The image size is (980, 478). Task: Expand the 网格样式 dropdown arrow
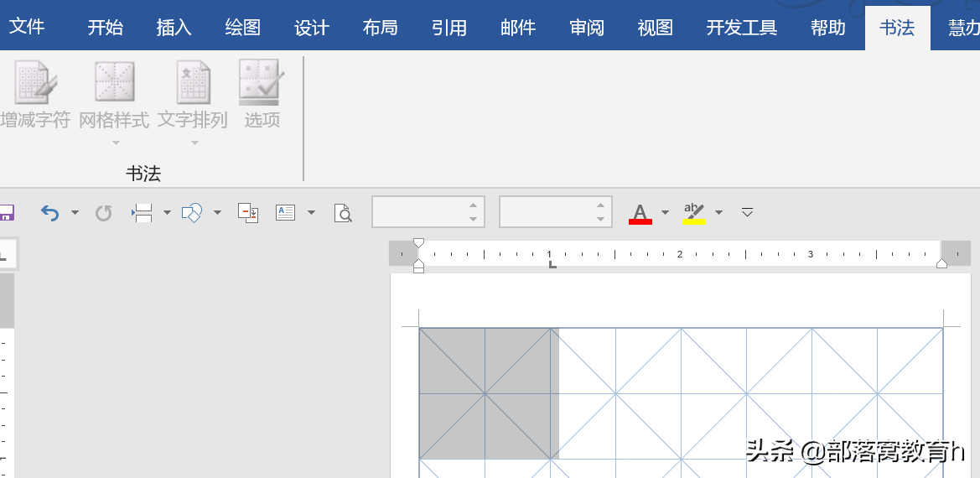pos(115,143)
